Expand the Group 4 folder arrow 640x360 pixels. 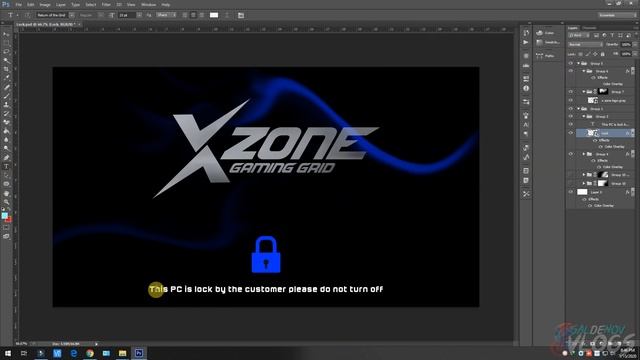coord(584,154)
